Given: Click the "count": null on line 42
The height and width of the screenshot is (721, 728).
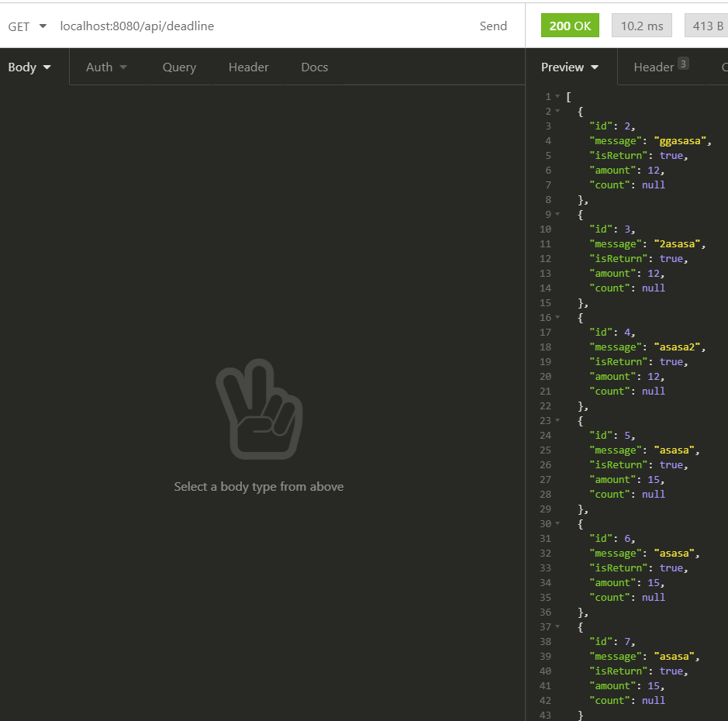Looking at the screenshot, I should click(626, 700).
